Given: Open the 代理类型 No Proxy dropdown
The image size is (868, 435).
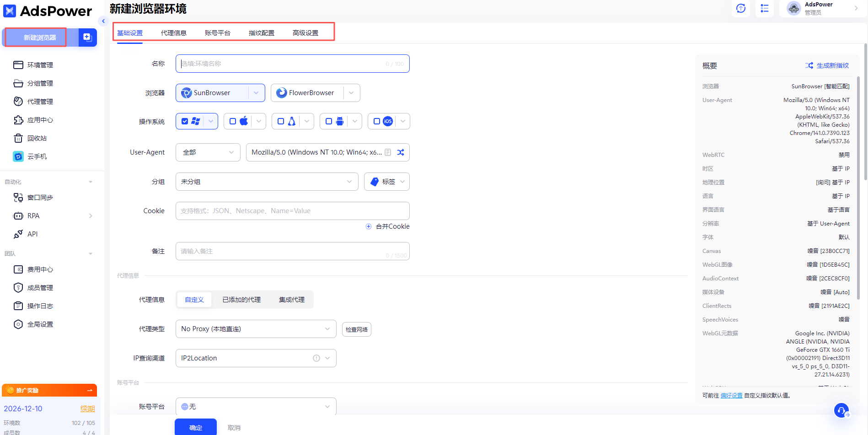Looking at the screenshot, I should coord(256,329).
